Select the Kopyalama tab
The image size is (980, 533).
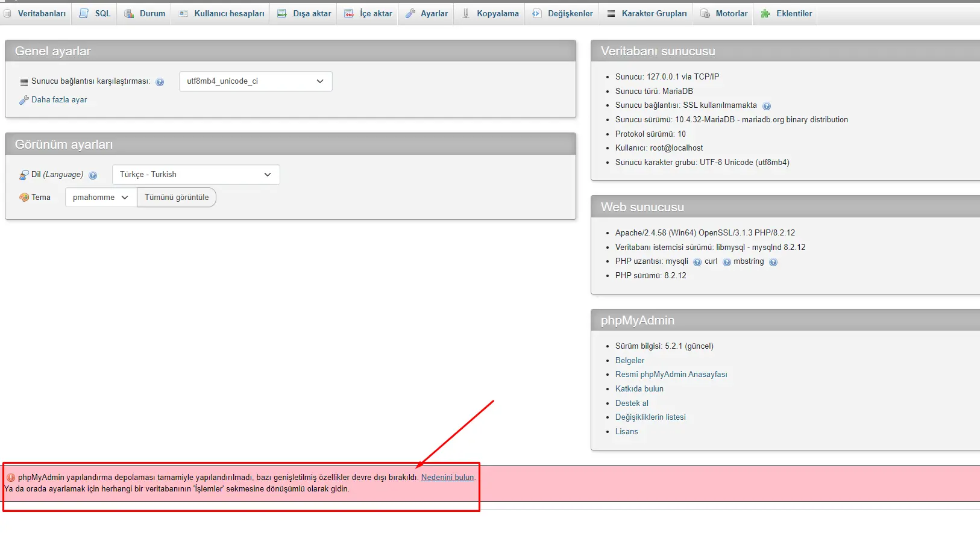(x=490, y=13)
